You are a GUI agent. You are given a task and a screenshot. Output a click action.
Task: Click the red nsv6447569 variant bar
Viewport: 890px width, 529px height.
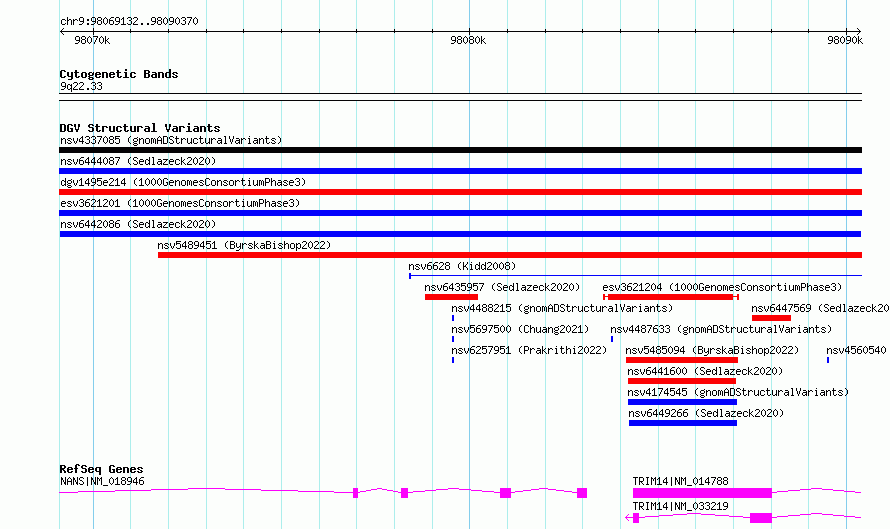coord(771,318)
